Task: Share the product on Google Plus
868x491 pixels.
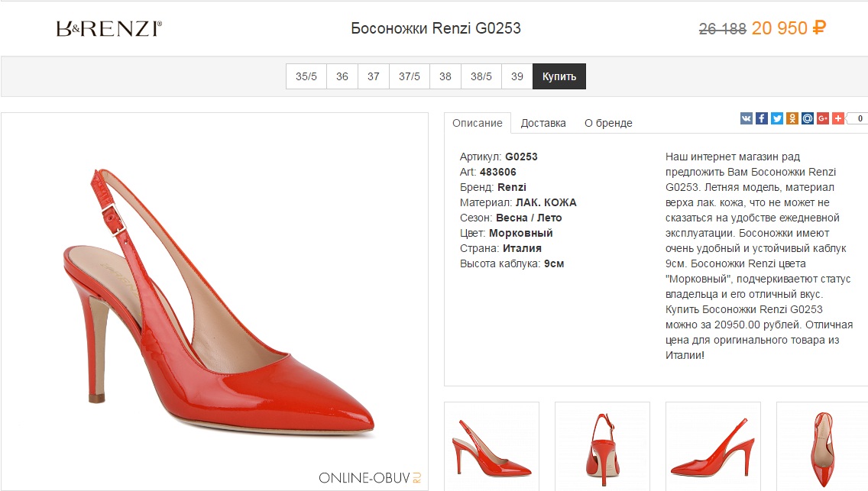Action: [823, 118]
